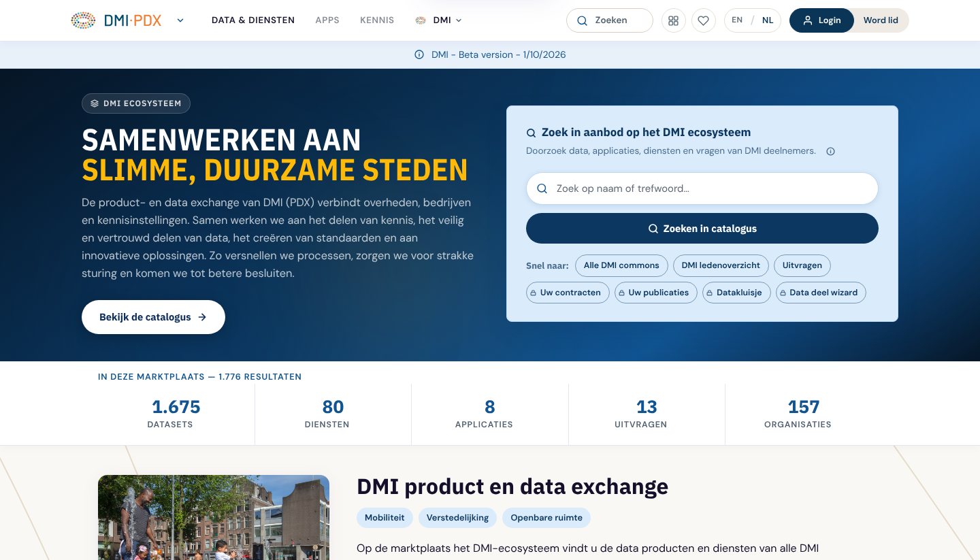The image size is (980, 560).
Task: Click the 8 Applicaties statistic
Action: 490,414
